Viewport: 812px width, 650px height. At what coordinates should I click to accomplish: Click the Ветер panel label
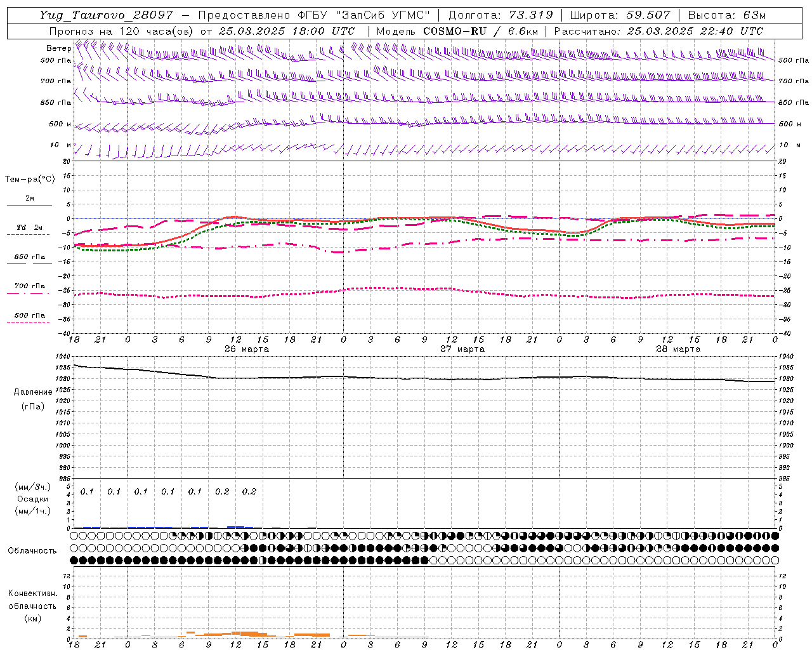pyautogui.click(x=59, y=48)
